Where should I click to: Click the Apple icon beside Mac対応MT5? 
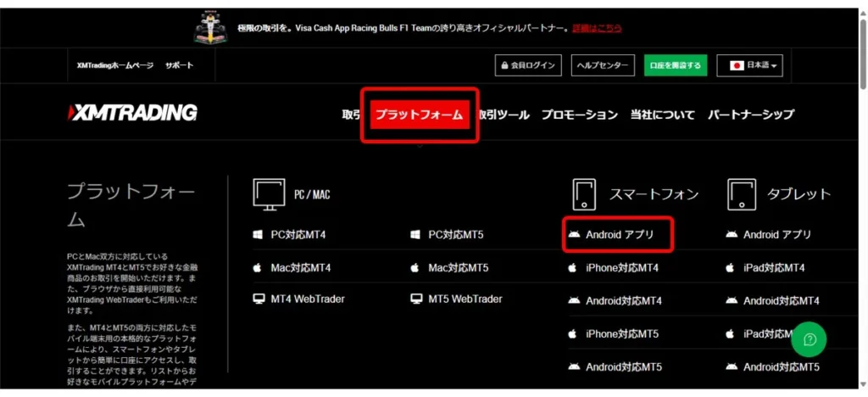coord(415,268)
